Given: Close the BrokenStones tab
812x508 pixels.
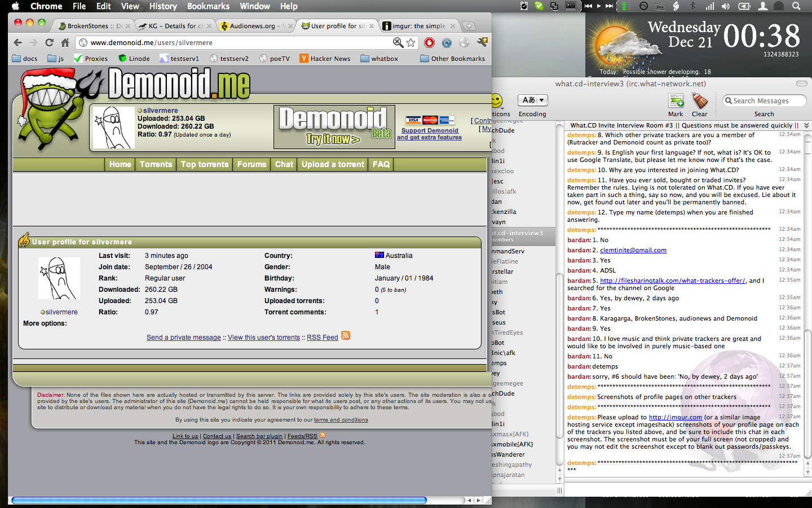Looking at the screenshot, I should click(x=129, y=26).
